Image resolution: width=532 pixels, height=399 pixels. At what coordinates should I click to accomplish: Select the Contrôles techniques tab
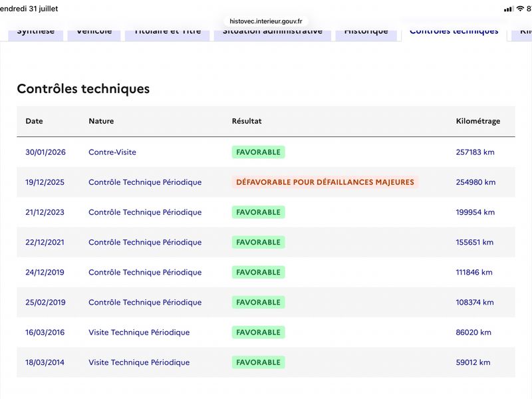(454, 35)
